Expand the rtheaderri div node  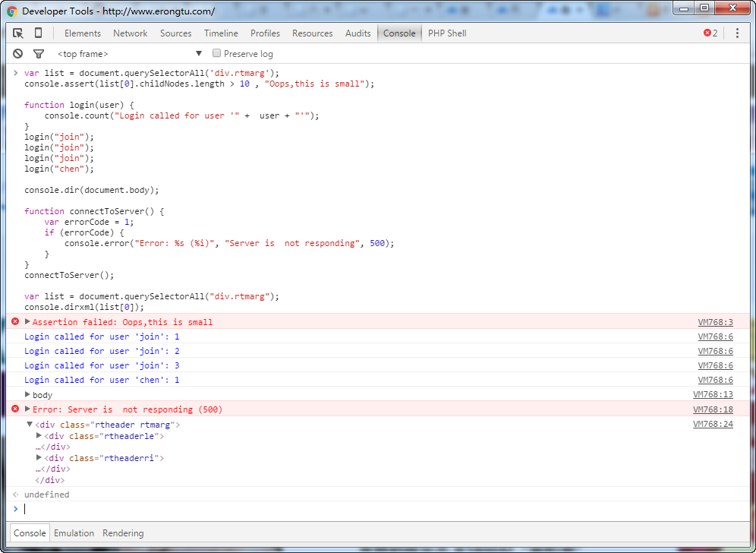coord(39,457)
